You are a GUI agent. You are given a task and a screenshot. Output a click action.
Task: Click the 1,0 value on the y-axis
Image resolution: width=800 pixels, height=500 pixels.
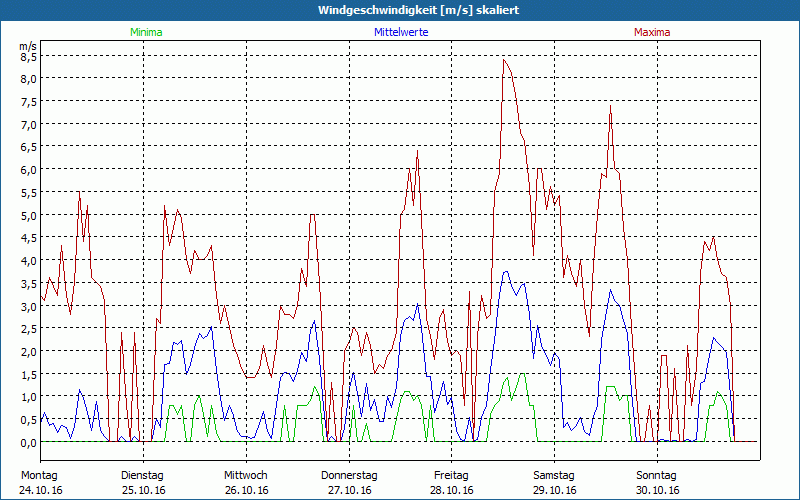[28, 397]
